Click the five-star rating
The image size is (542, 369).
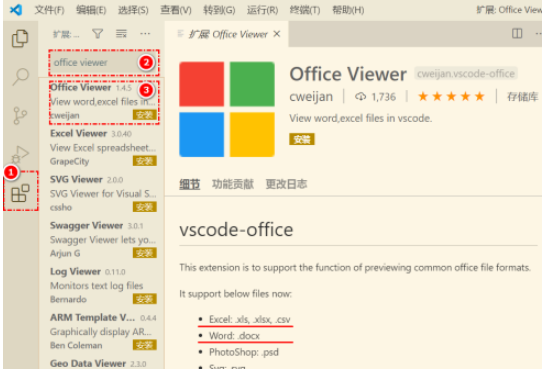click(451, 96)
